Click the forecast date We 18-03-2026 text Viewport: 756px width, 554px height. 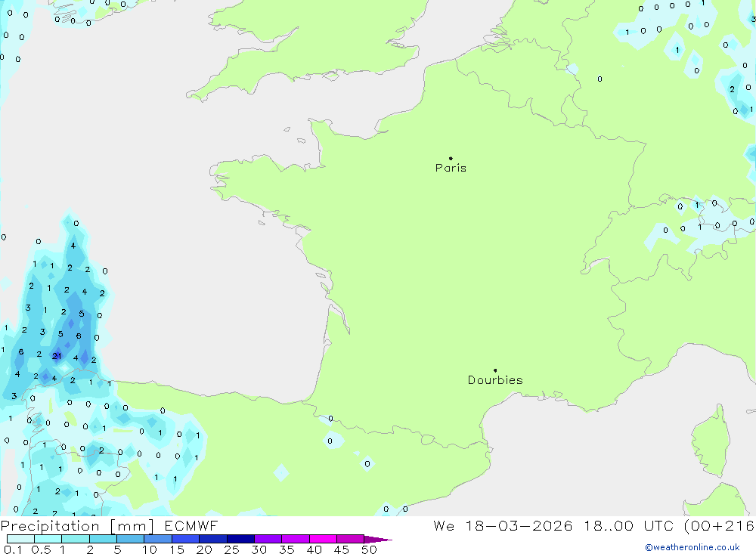point(503,525)
